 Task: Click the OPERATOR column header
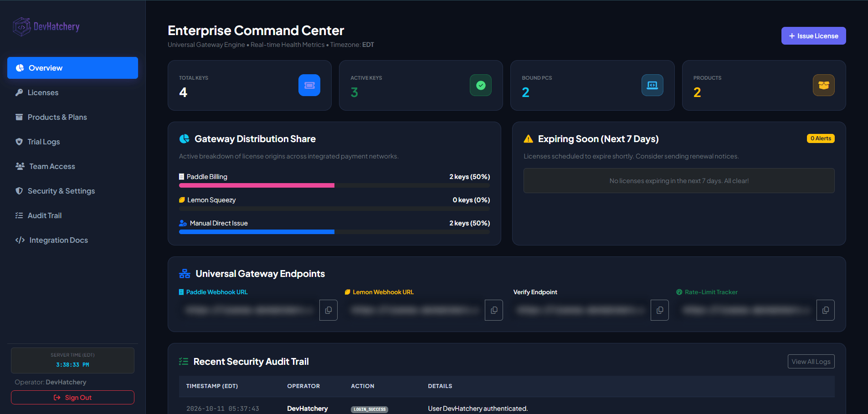coord(303,386)
